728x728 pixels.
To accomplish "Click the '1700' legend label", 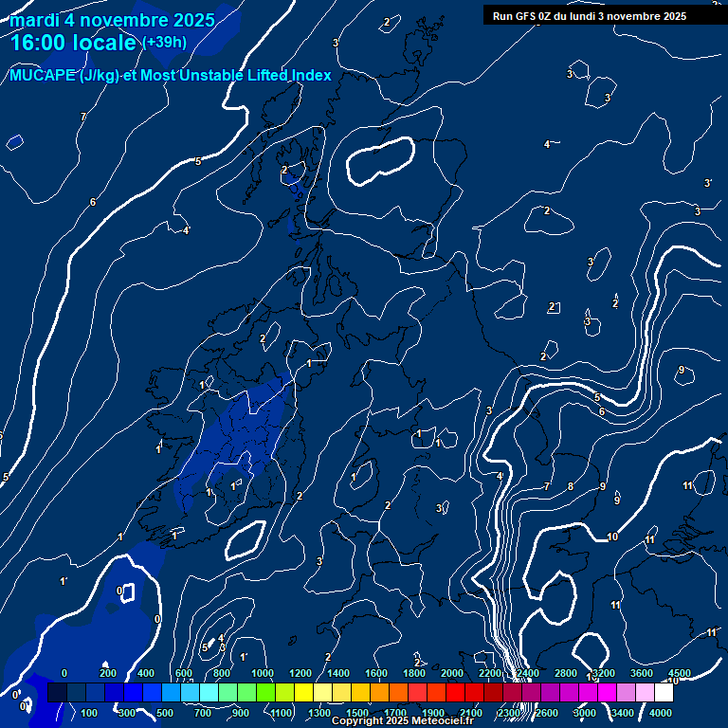I will pyautogui.click(x=395, y=713).
